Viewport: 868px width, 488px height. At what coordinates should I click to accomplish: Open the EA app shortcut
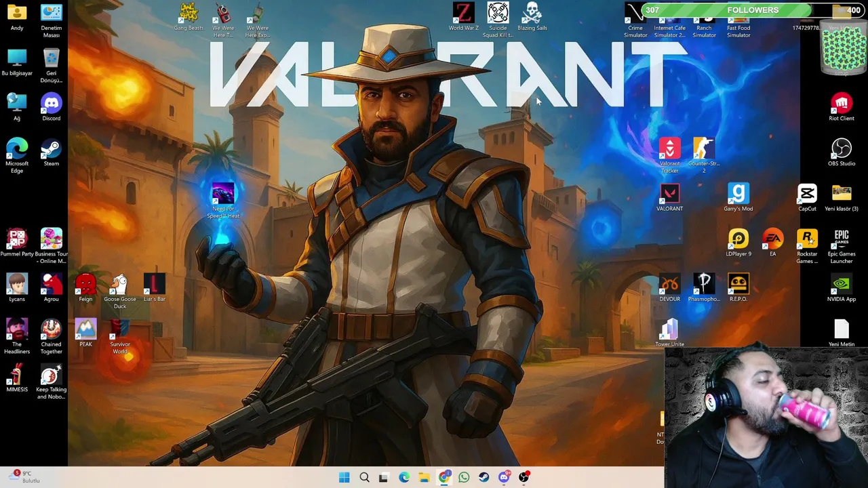(x=772, y=243)
